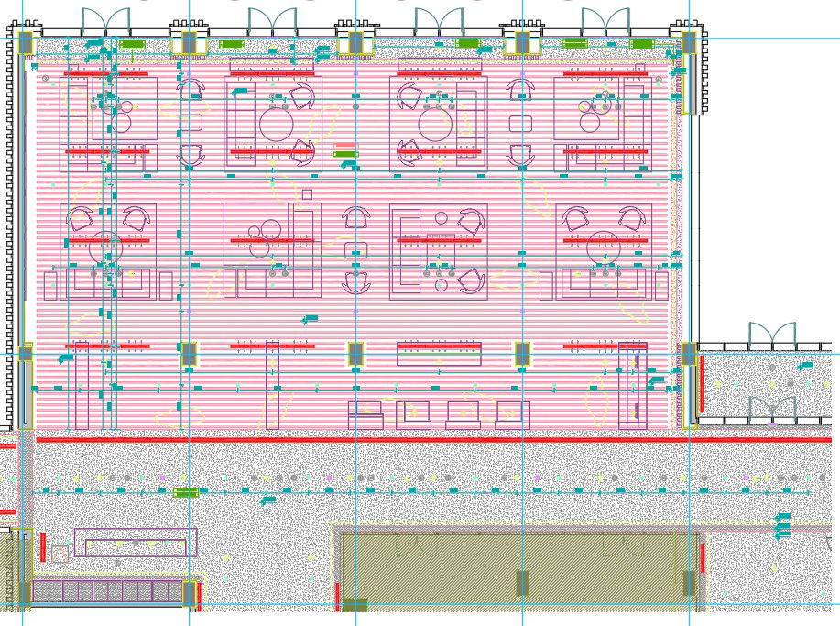Select the center column on lower grid line
Screen dimensions: 840x626
355,354
